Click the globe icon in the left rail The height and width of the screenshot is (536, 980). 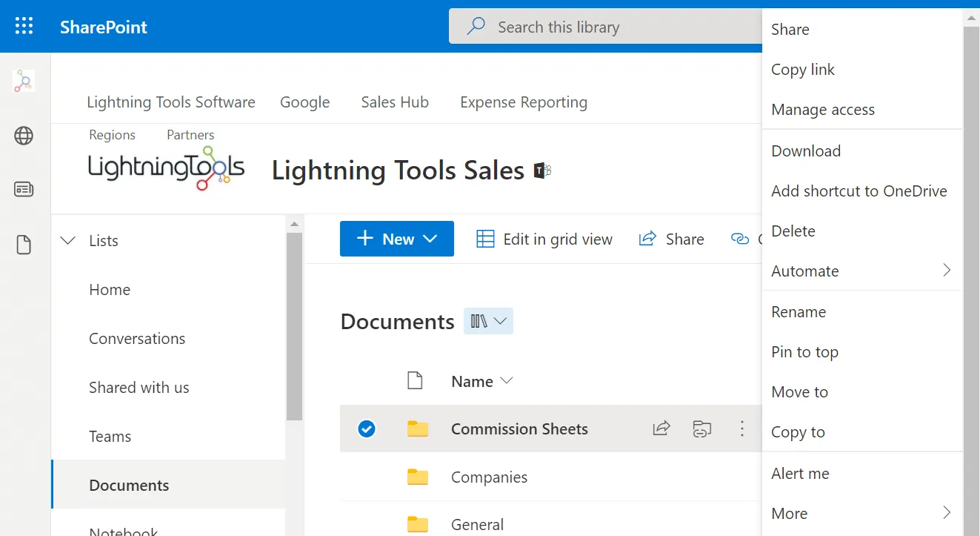pos(23,136)
